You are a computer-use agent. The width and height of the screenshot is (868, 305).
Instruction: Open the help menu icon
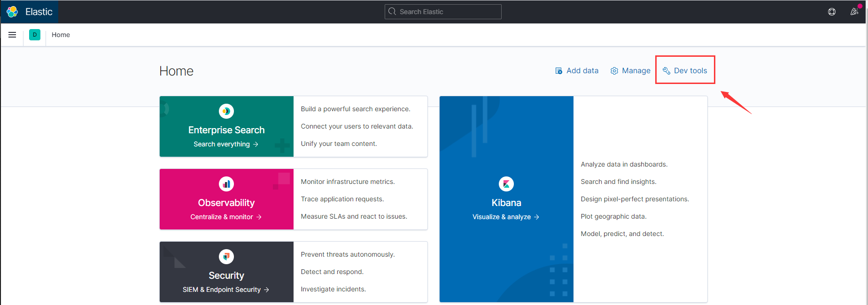[832, 12]
